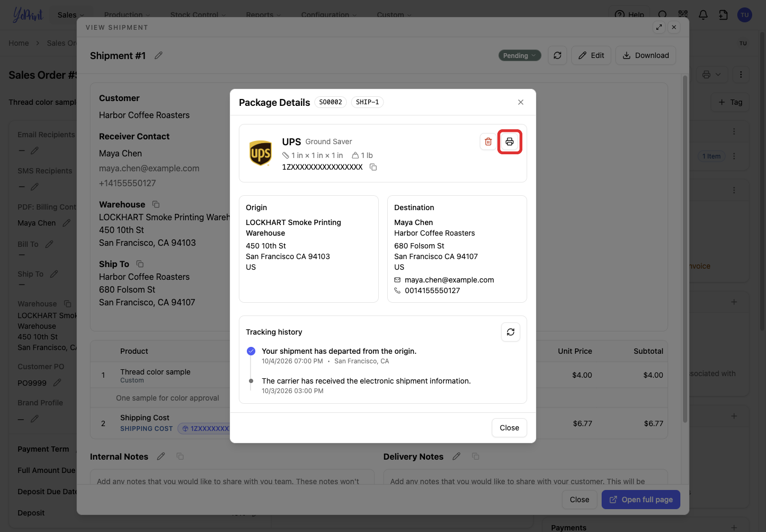Refresh the tracking history
The image size is (766, 532).
(x=511, y=332)
